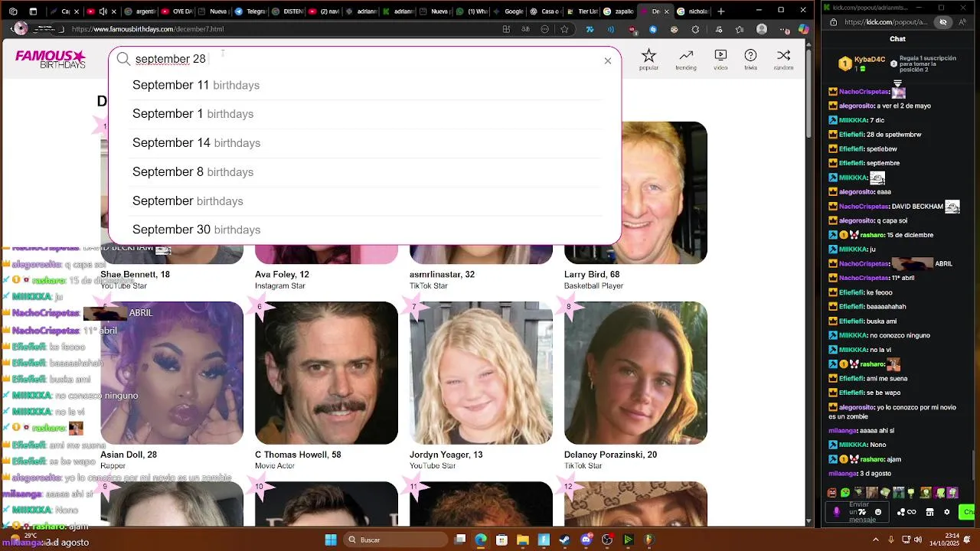This screenshot has height=551, width=980.
Task: Click the Famous Birthdays logo
Action: click(51, 59)
